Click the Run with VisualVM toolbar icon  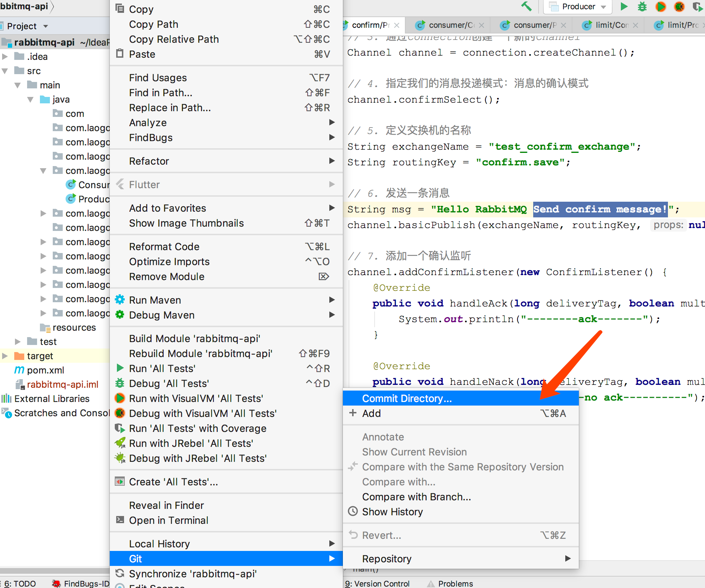click(x=660, y=6)
